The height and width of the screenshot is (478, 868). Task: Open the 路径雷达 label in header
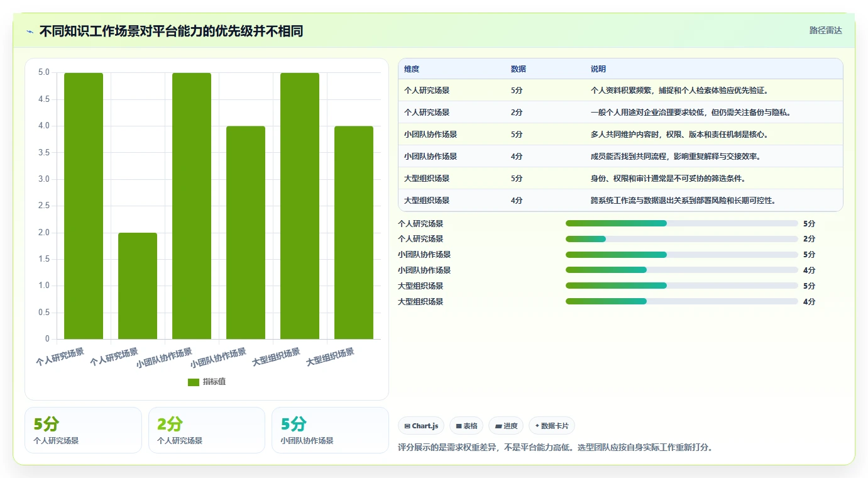coord(825,30)
